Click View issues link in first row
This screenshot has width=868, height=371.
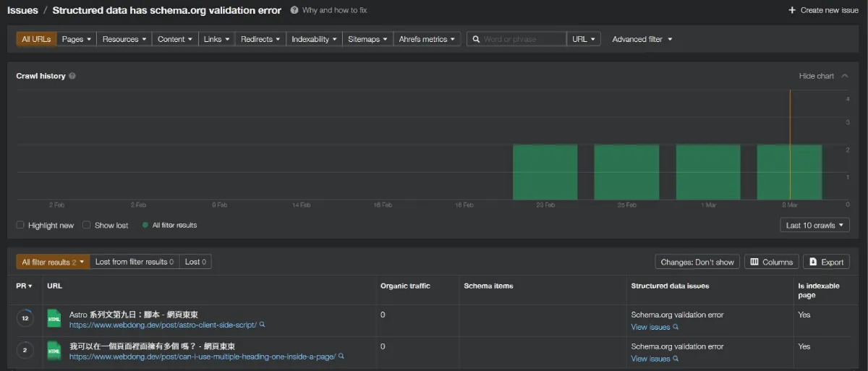tap(650, 327)
